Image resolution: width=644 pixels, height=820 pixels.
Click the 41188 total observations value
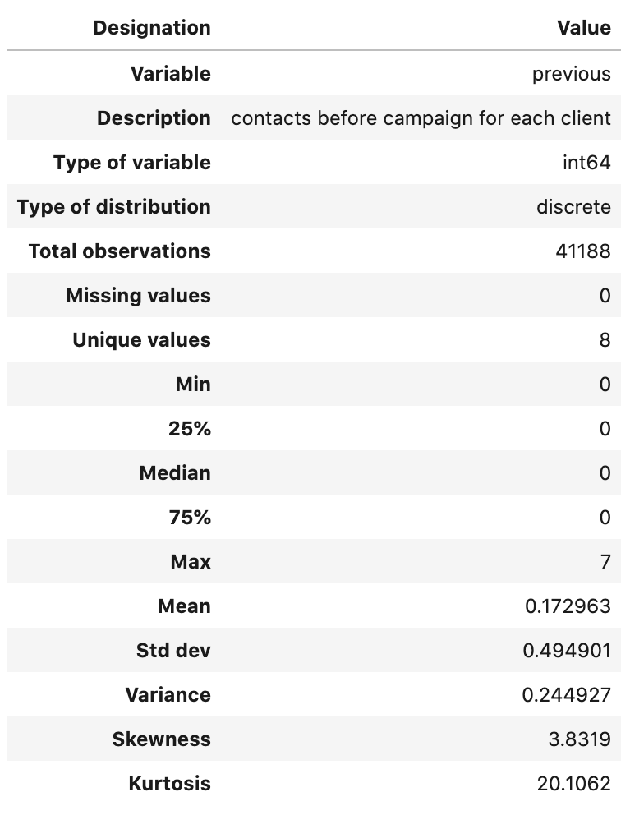coord(583,251)
